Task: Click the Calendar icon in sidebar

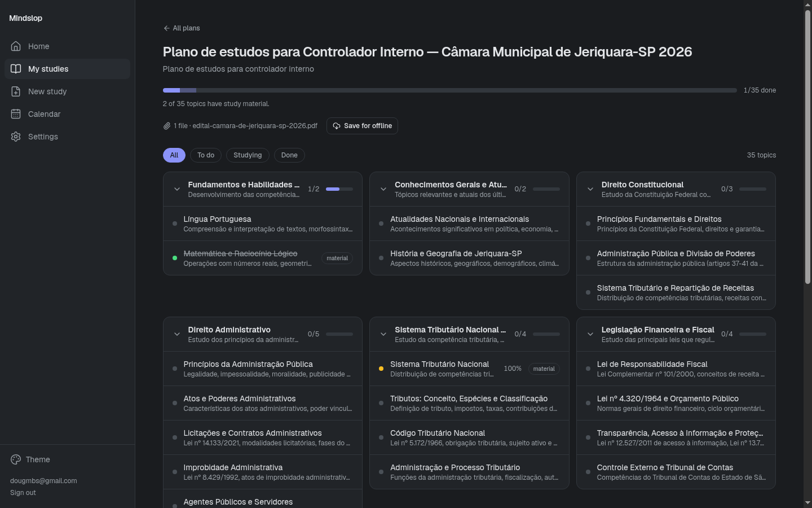Action: (x=16, y=114)
